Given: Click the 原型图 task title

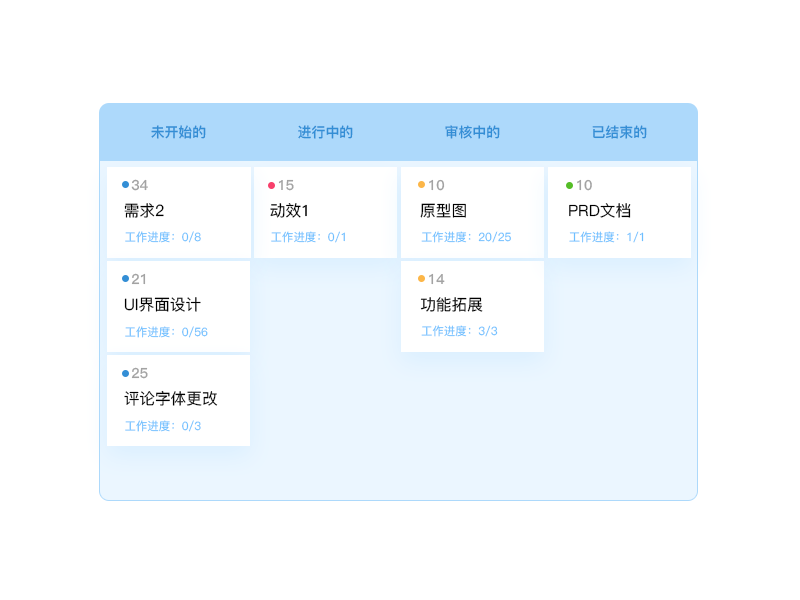Looking at the screenshot, I should [444, 211].
